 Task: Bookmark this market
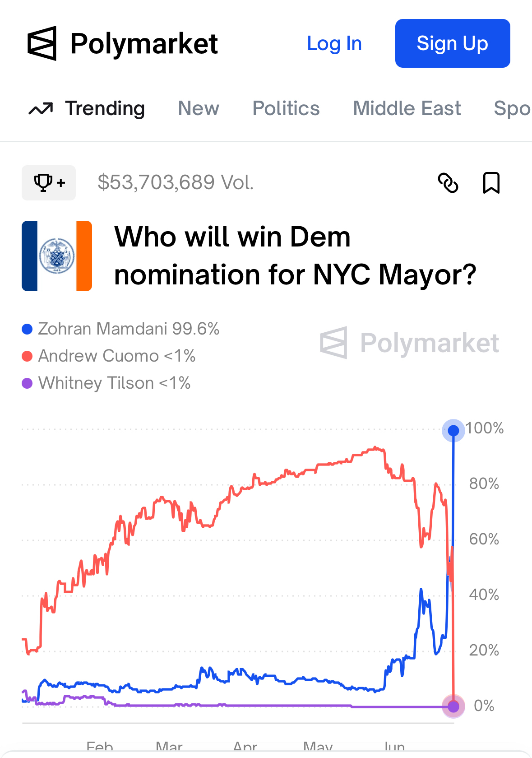point(491,183)
